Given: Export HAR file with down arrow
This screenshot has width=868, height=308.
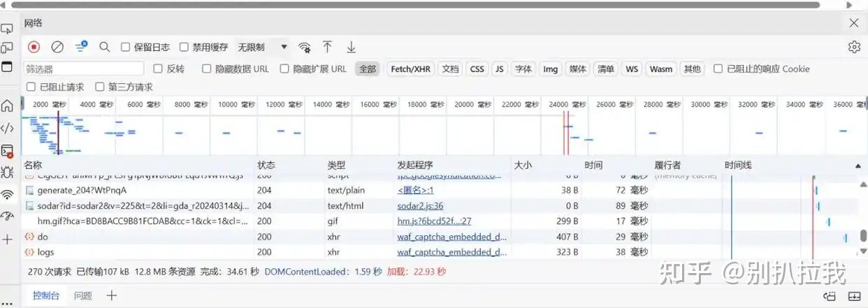Looking at the screenshot, I should 351,47.
